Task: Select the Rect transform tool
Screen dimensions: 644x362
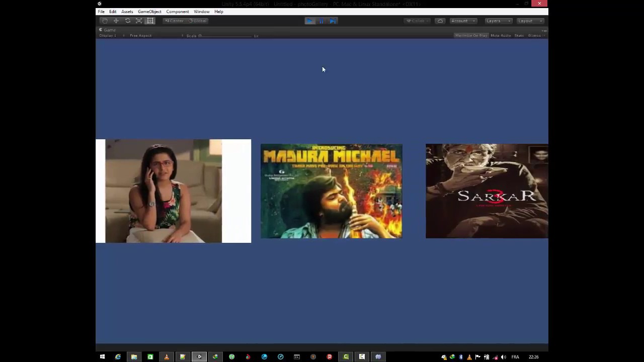Action: click(150, 21)
